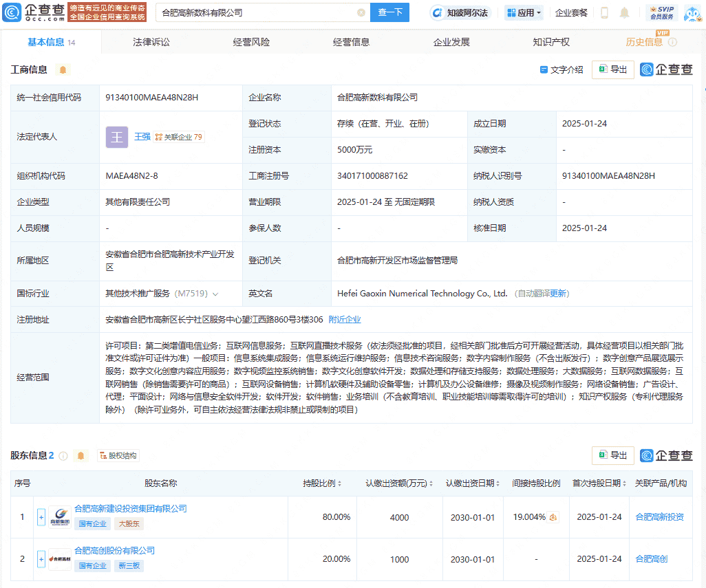706x588 pixels.
Task: Click the 查一下 search button
Action: pyautogui.click(x=389, y=12)
